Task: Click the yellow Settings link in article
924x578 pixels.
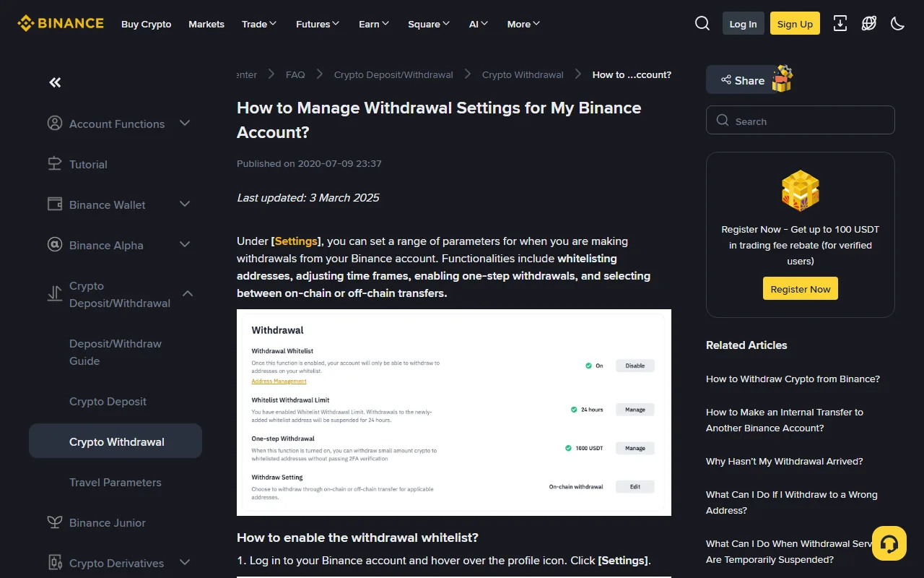Action: pyautogui.click(x=296, y=241)
